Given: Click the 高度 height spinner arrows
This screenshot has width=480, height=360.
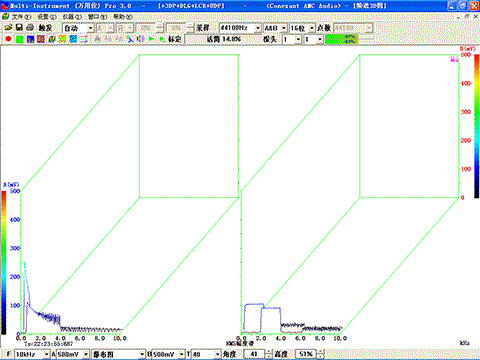Looking at the screenshot, I should click(x=321, y=354).
